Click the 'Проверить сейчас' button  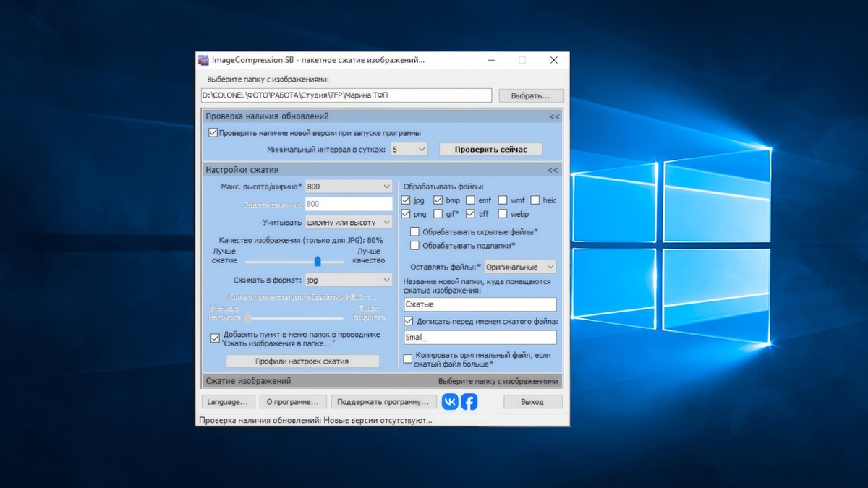pyautogui.click(x=490, y=150)
